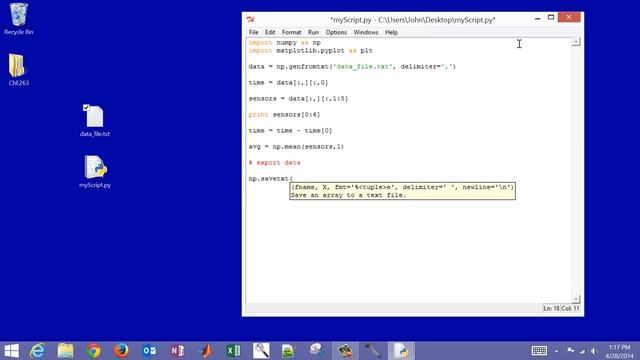Select the data_file.txt desktop icon
Viewport: 640px width, 360px height.
click(95, 121)
